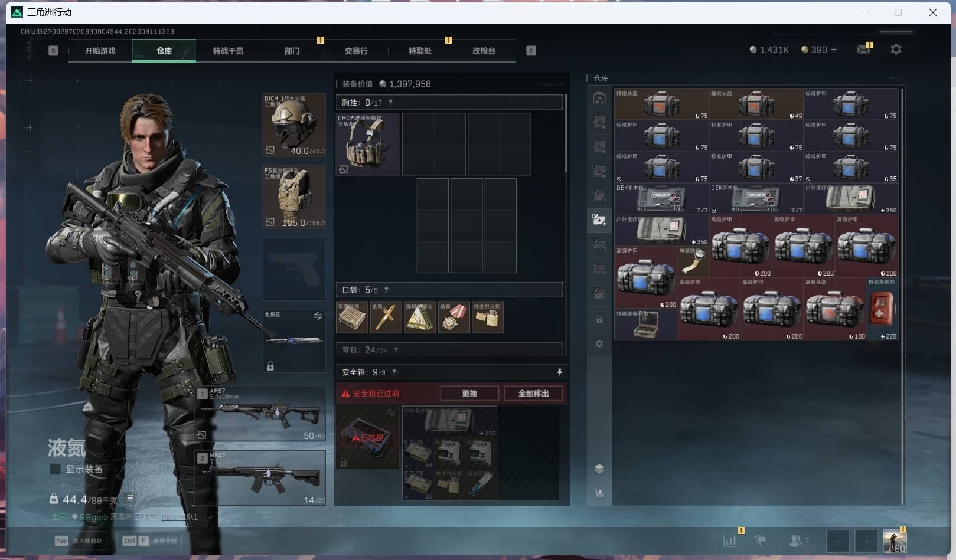Select the 标准护甲 repair kit showing 37
Screen dimensions: 956x560
tap(756, 168)
